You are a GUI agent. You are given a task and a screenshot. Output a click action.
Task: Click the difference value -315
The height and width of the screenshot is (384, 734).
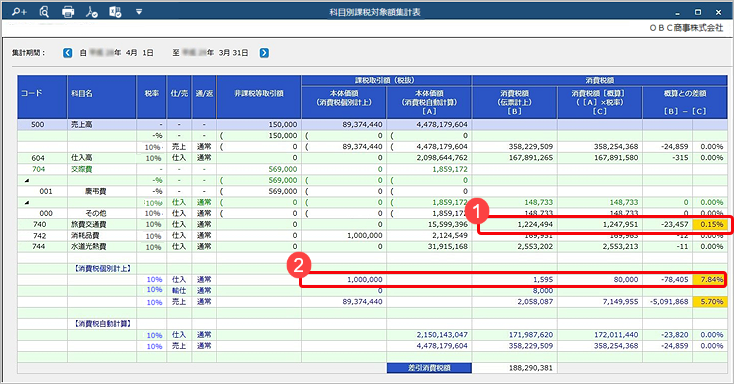click(679, 158)
